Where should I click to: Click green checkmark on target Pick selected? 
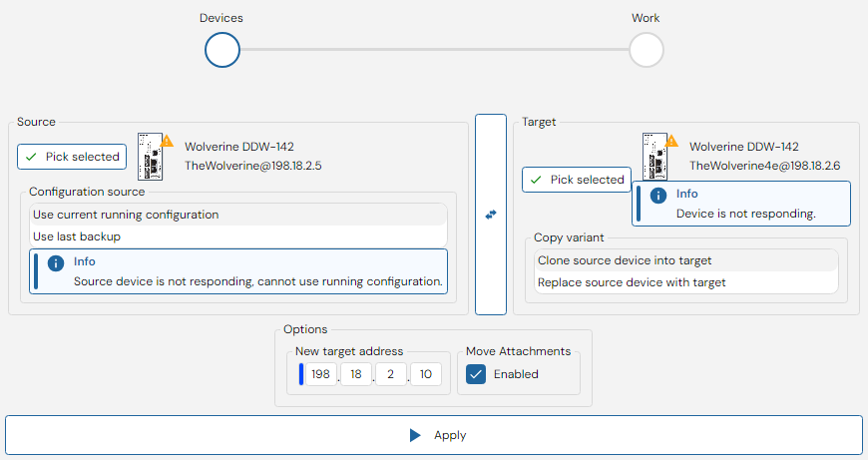point(536,180)
